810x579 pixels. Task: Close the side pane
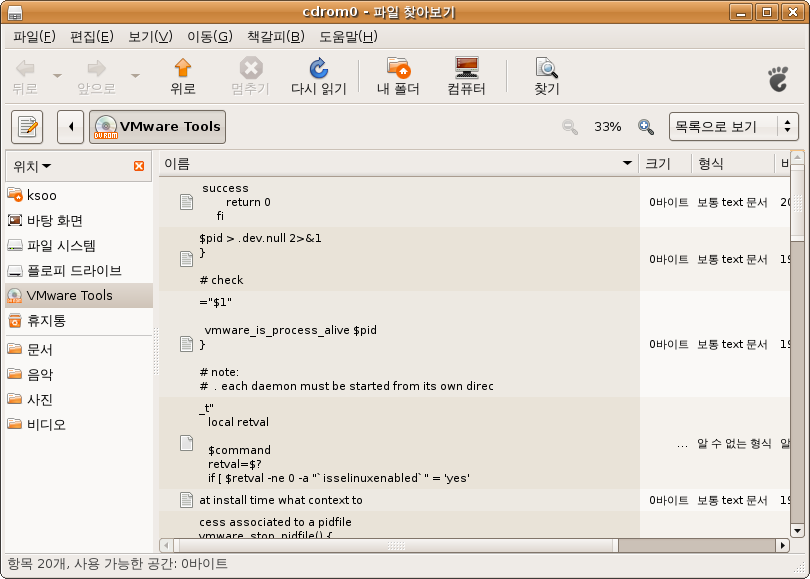(x=139, y=166)
